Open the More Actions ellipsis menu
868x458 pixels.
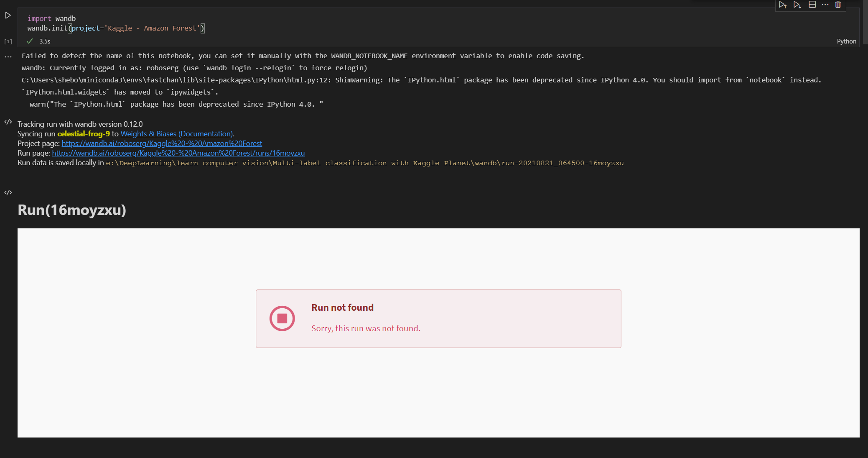click(x=825, y=5)
